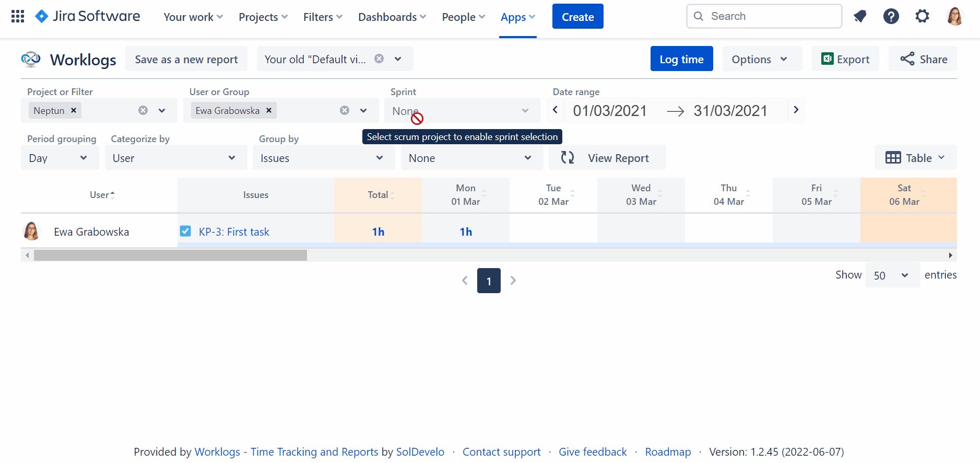980x463 pixels.
Task: Click the end date 31/03/2021 field
Action: [x=730, y=110]
